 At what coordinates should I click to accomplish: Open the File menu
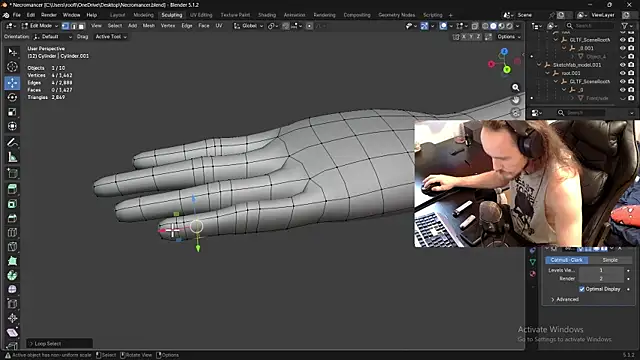16,15
